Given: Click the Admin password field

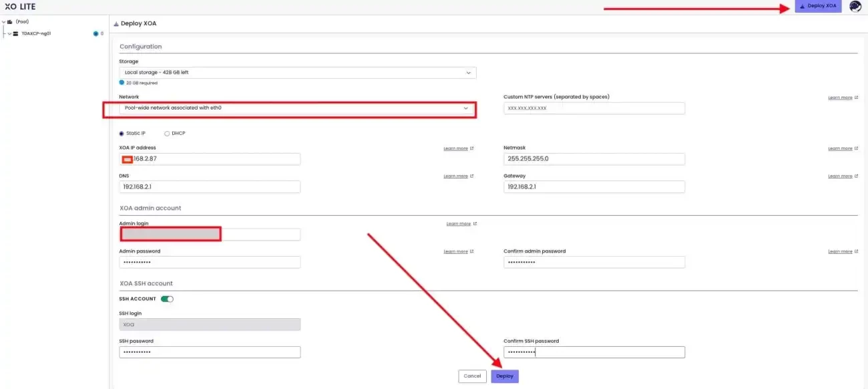Looking at the screenshot, I should click(x=210, y=262).
